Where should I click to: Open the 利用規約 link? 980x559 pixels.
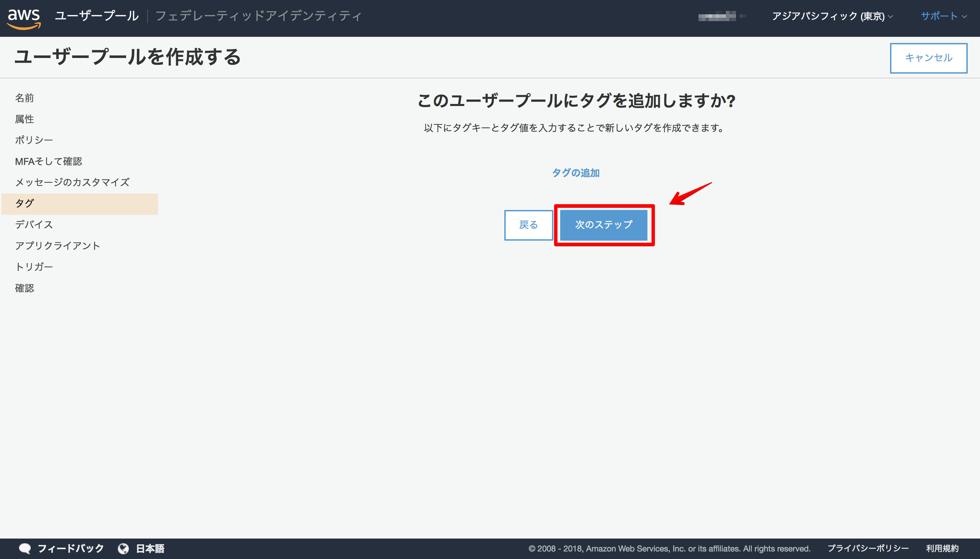pyautogui.click(x=943, y=549)
